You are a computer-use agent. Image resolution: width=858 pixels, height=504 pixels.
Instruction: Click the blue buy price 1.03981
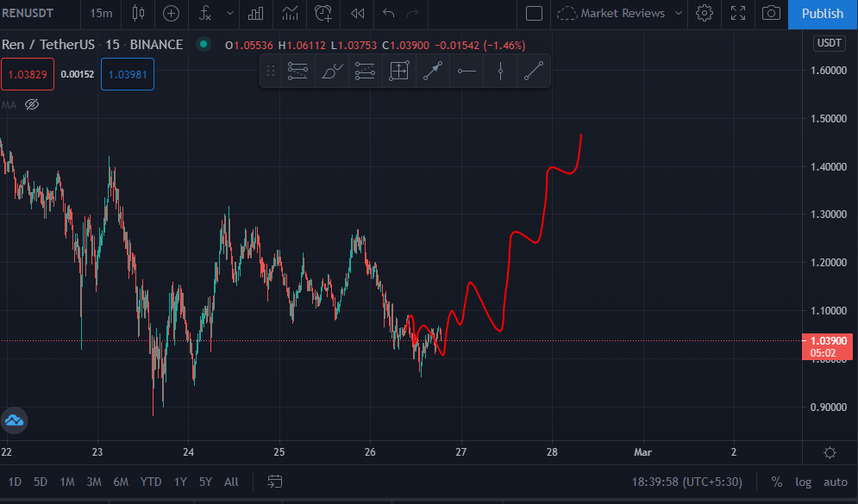point(128,74)
